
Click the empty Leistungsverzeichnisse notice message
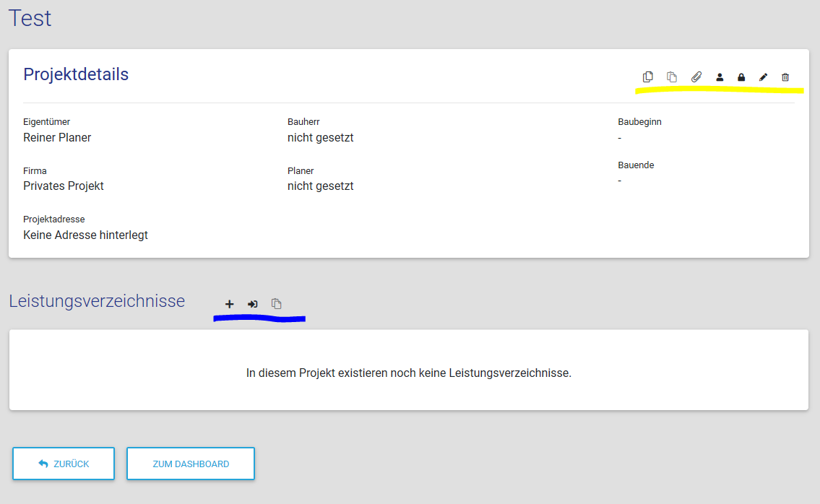(x=409, y=373)
